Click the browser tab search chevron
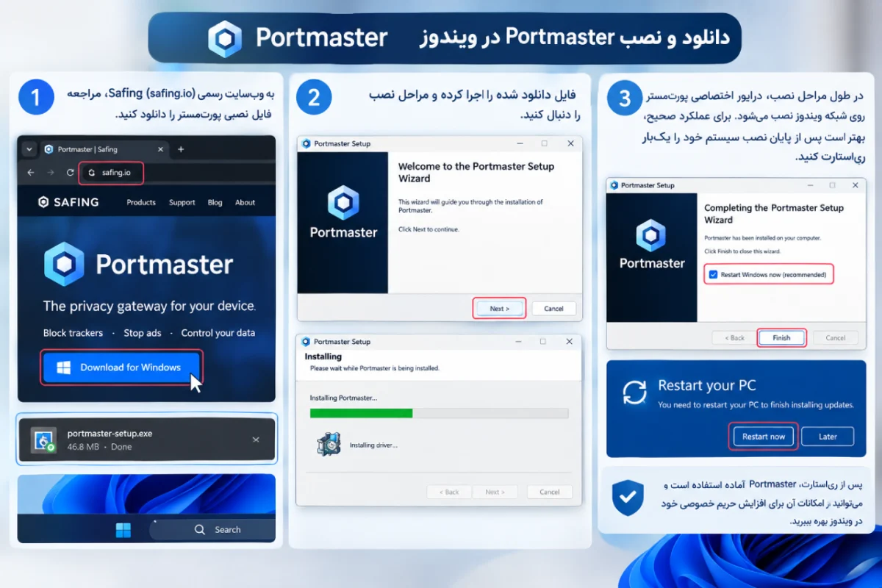Screen dimensions: 882x588 pos(29,149)
